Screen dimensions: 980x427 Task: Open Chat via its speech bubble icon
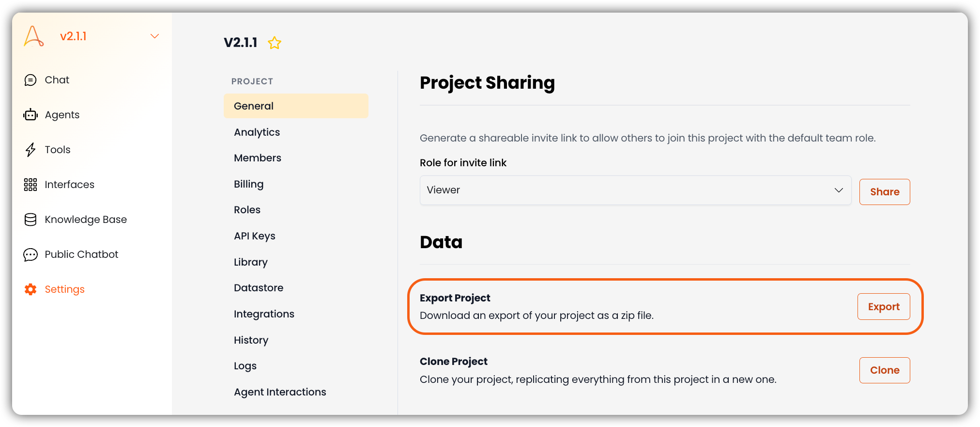(x=31, y=80)
